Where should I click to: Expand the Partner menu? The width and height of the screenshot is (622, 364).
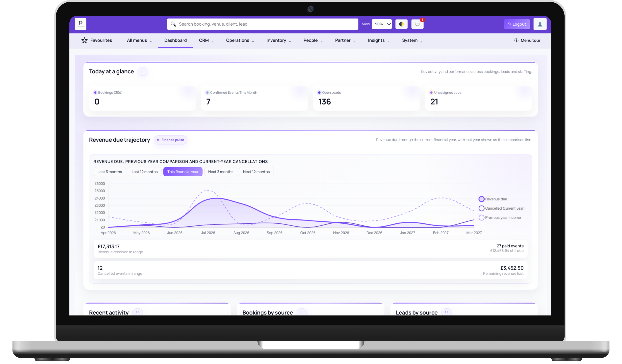pos(345,41)
